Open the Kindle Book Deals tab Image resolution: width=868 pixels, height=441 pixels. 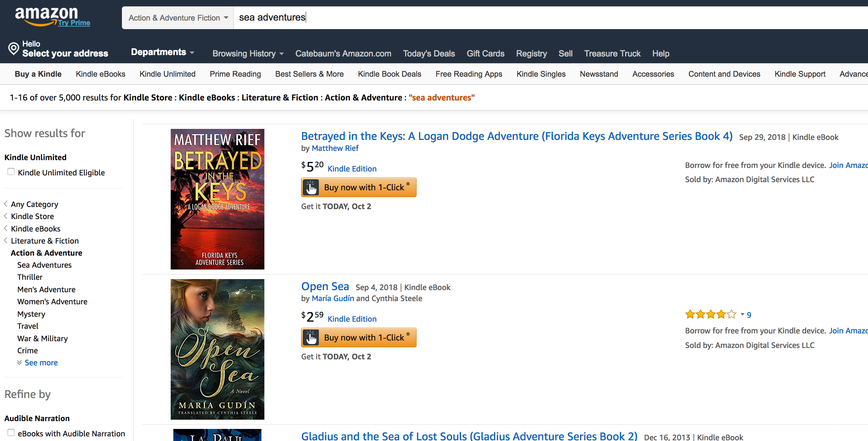click(390, 74)
